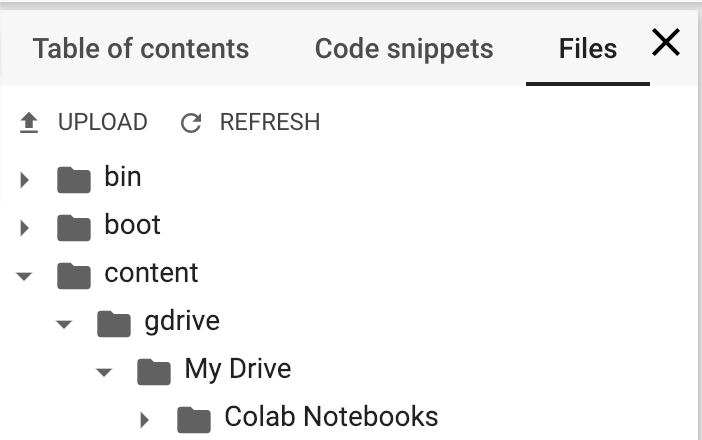Click the circular refresh icon
702x440 pixels.
pyautogui.click(x=191, y=123)
